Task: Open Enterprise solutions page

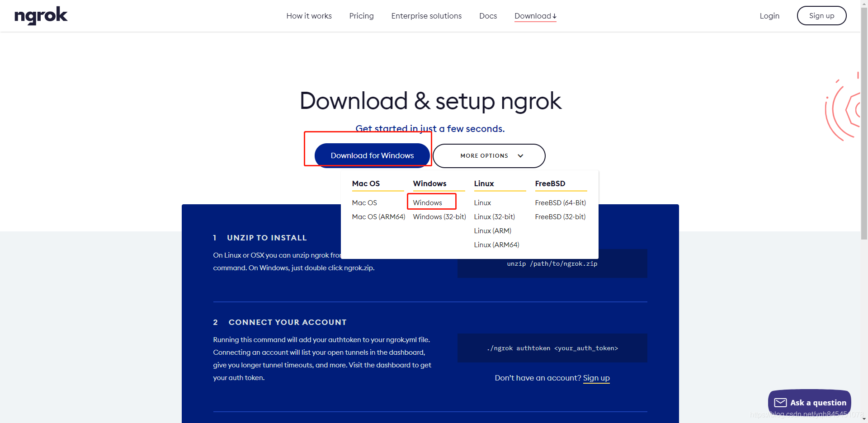Action: click(x=426, y=16)
